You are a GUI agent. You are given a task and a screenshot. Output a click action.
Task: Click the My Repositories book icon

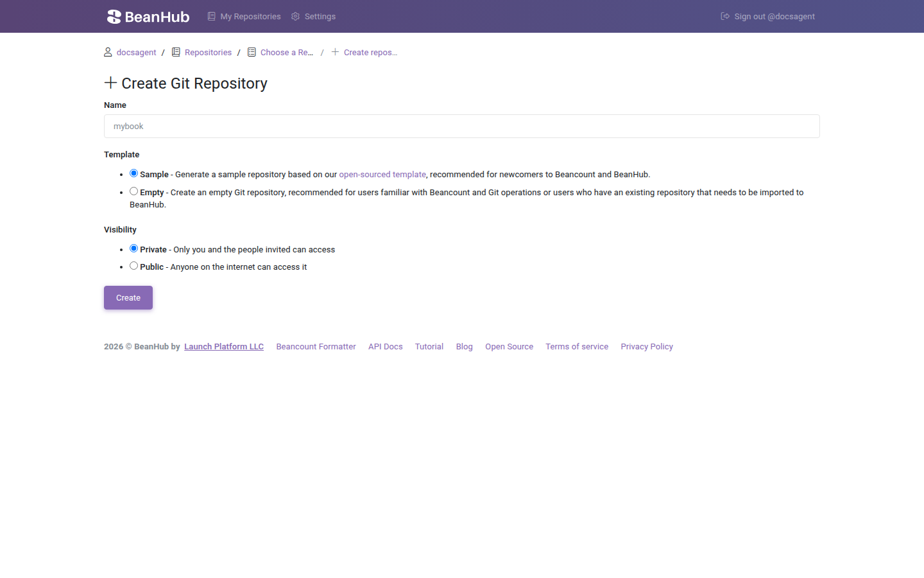[x=211, y=16]
